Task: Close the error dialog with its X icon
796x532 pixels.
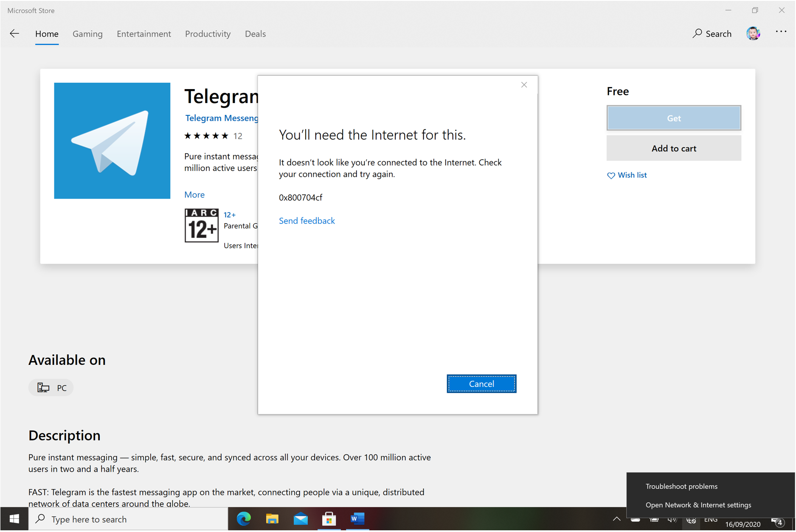Action: pyautogui.click(x=524, y=85)
